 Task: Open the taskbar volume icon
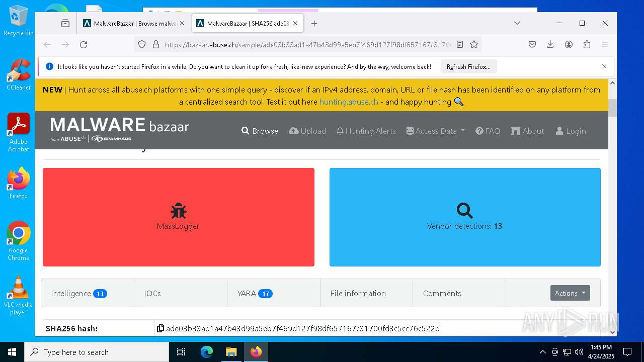click(x=579, y=352)
